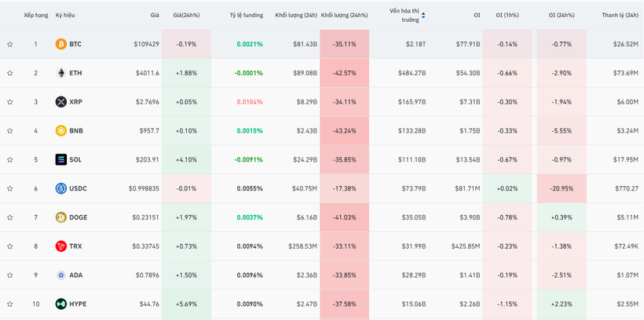Image resolution: width=644 pixels, height=320 pixels.
Task: Click the red -20.95% USDC OI cell
Action: [561, 188]
